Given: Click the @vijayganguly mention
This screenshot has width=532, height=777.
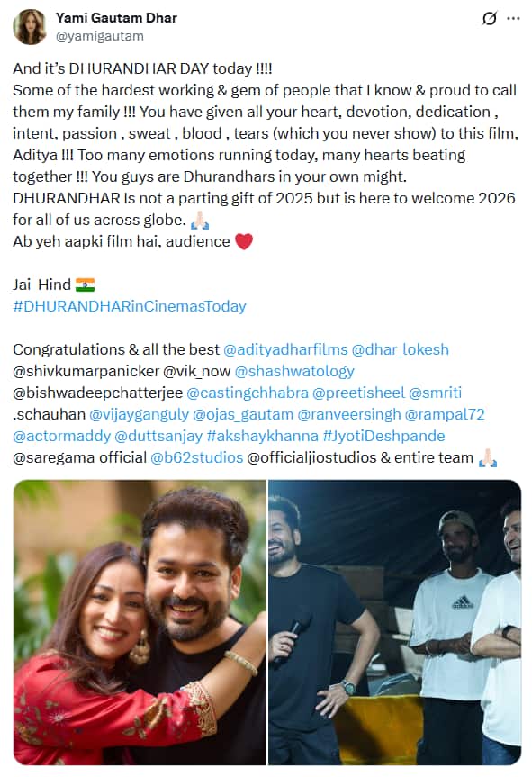Looking at the screenshot, I should pyautogui.click(x=139, y=414).
